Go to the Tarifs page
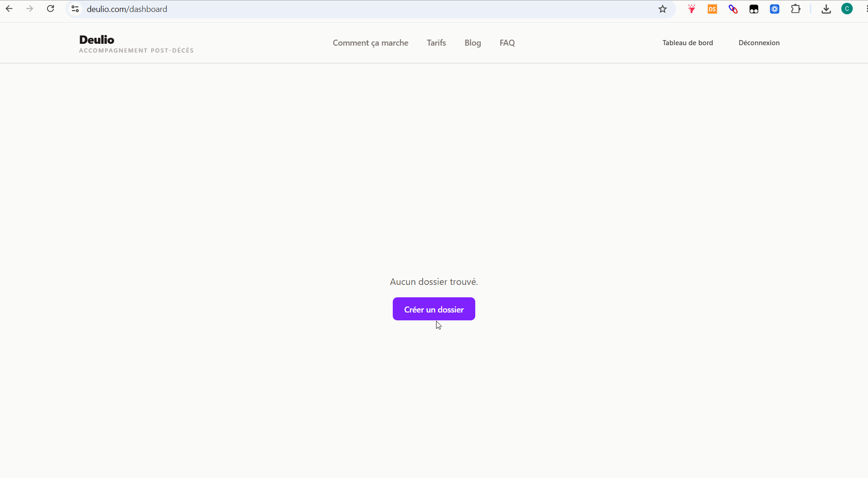The height and width of the screenshot is (478, 868). [x=436, y=43]
